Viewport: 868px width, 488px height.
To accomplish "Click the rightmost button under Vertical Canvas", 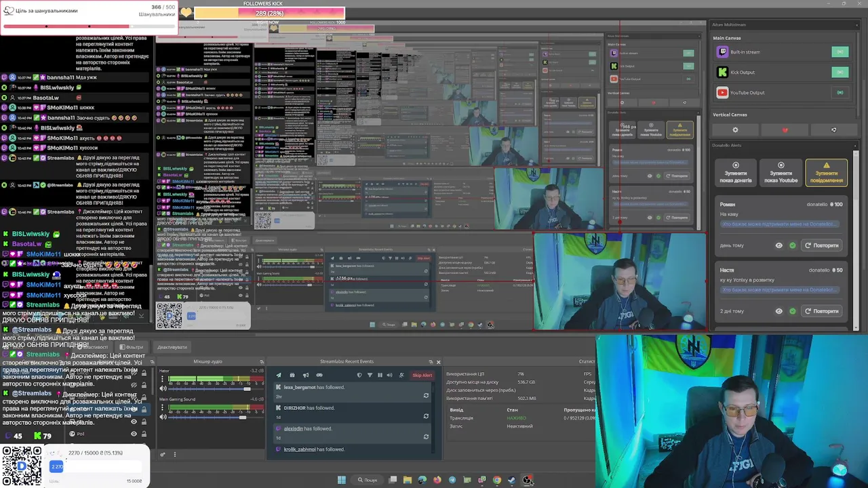I will [833, 129].
